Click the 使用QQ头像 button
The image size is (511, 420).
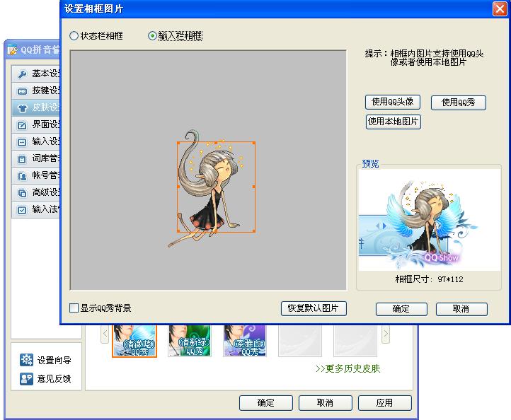pyautogui.click(x=393, y=102)
